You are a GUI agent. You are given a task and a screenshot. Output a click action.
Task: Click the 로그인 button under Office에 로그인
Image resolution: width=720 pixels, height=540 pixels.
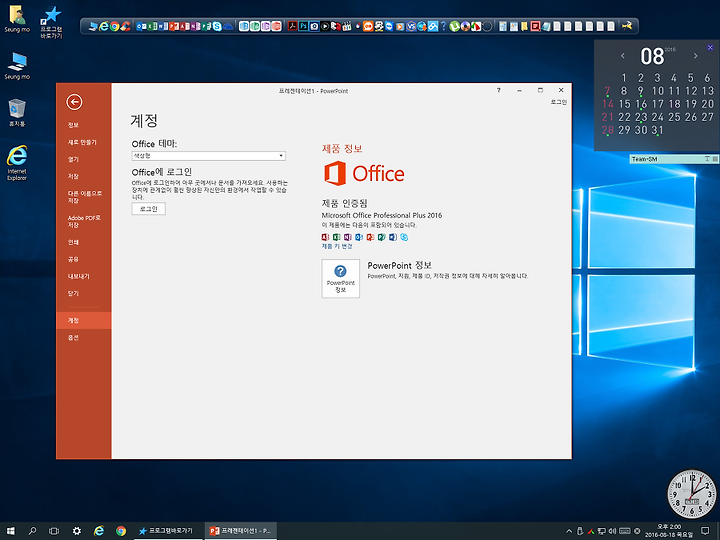[x=148, y=208]
